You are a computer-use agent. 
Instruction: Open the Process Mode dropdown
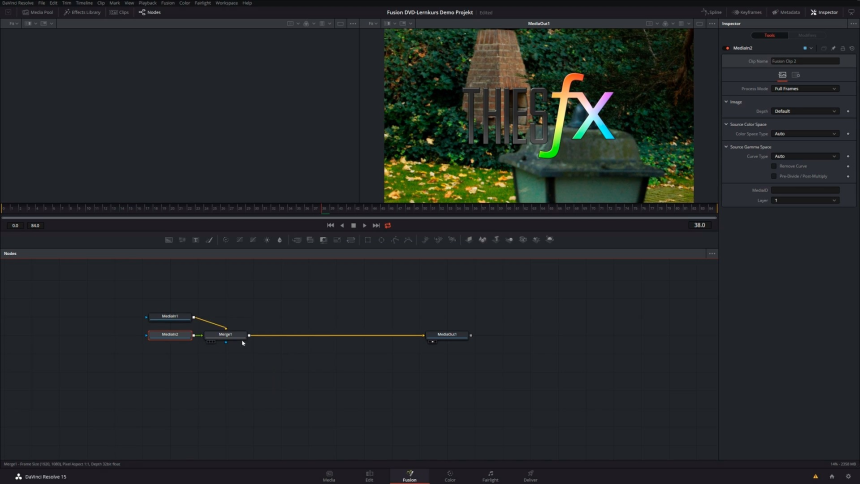point(805,88)
